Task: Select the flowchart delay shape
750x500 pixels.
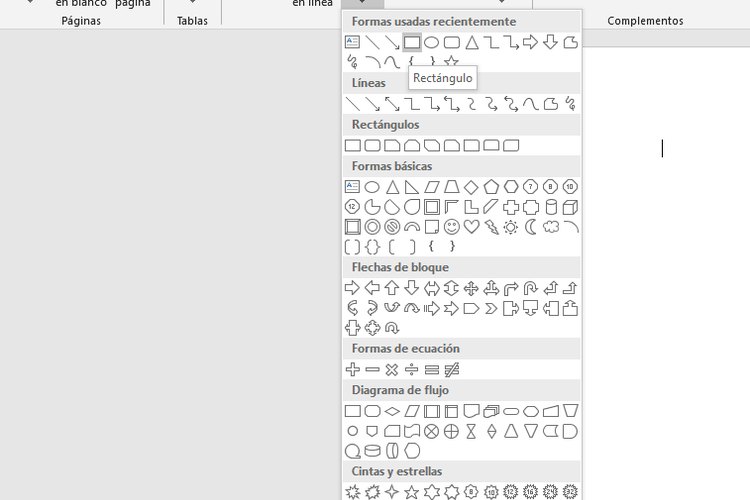Action: click(570, 432)
